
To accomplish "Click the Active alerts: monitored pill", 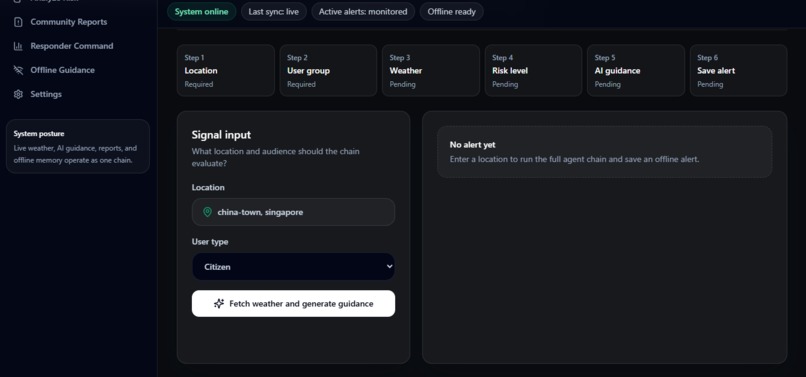I will [x=363, y=11].
